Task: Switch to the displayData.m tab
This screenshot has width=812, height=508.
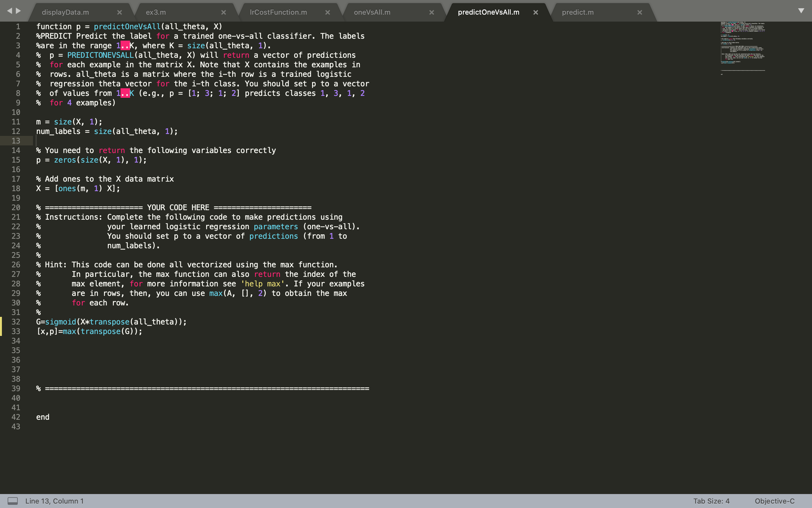Action: pos(65,12)
